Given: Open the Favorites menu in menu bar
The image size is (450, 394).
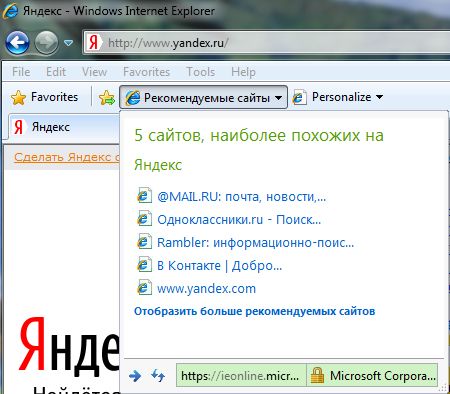Looking at the screenshot, I should pos(146,72).
